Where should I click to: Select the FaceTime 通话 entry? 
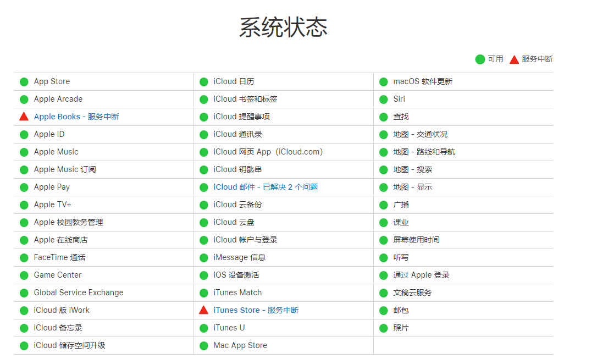(x=57, y=257)
